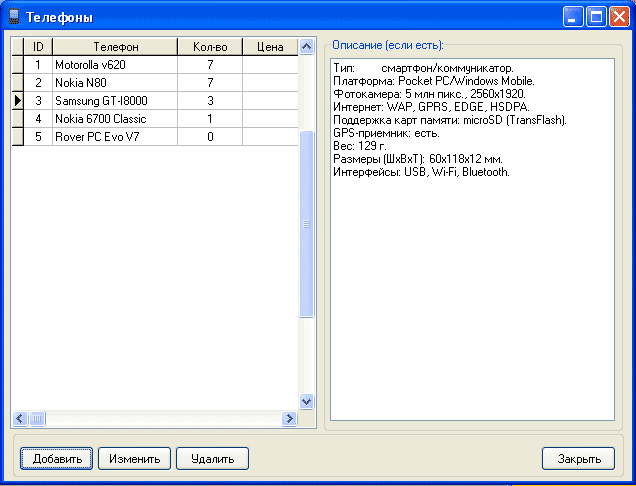
Task: Click the price cell for Nokia N80
Action: 270,83
